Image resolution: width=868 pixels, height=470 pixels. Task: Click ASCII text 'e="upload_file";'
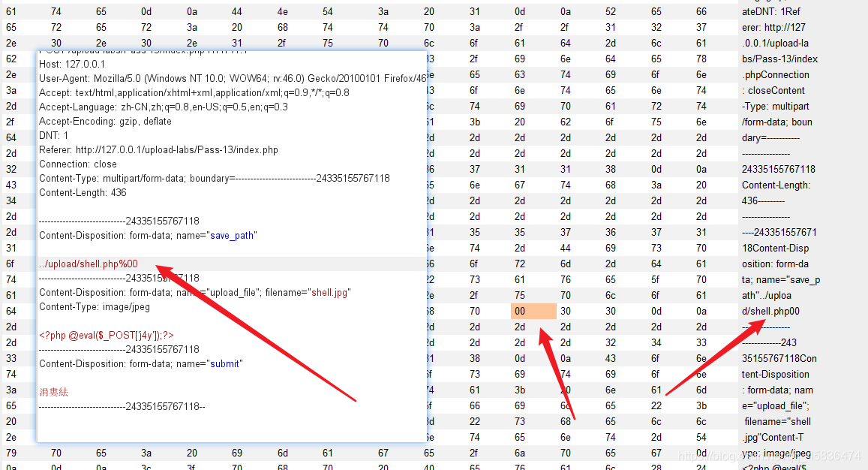[776, 405]
